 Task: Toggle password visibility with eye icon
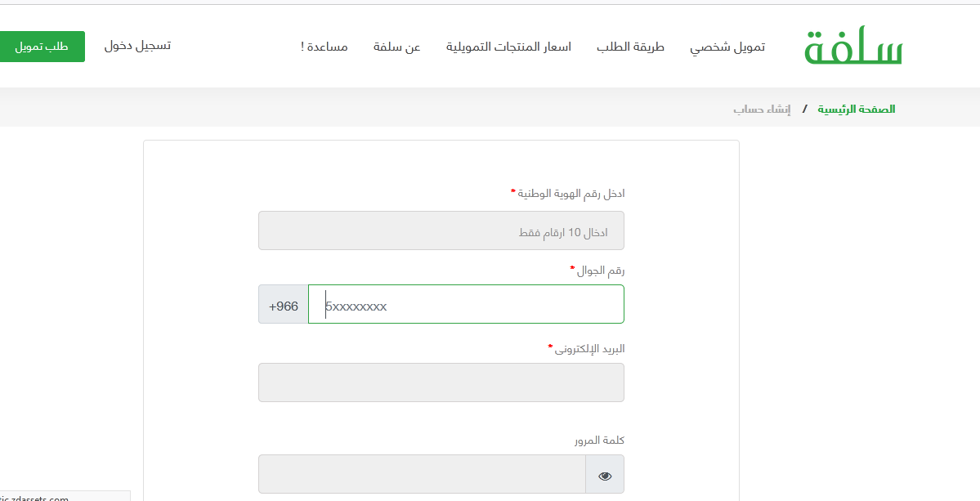coord(604,476)
